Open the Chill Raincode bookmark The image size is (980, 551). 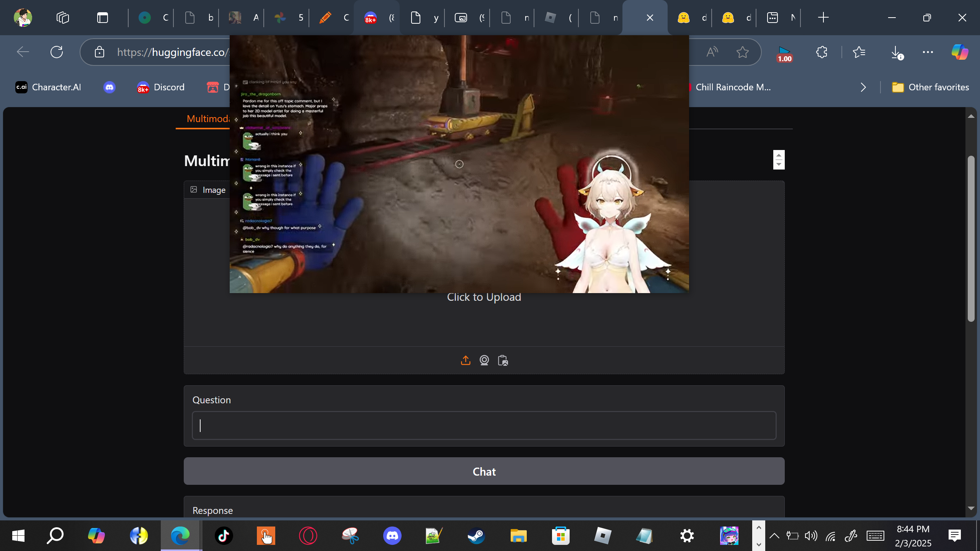point(730,87)
